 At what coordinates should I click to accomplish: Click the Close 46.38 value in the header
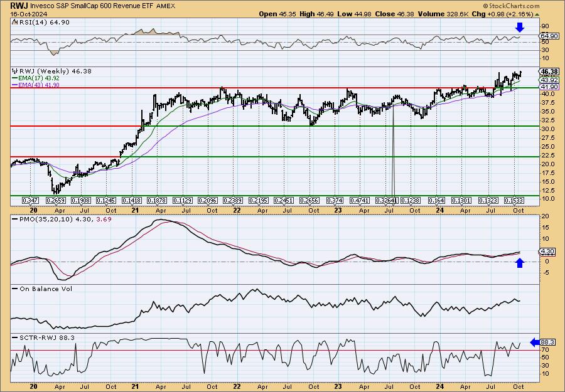pos(394,14)
